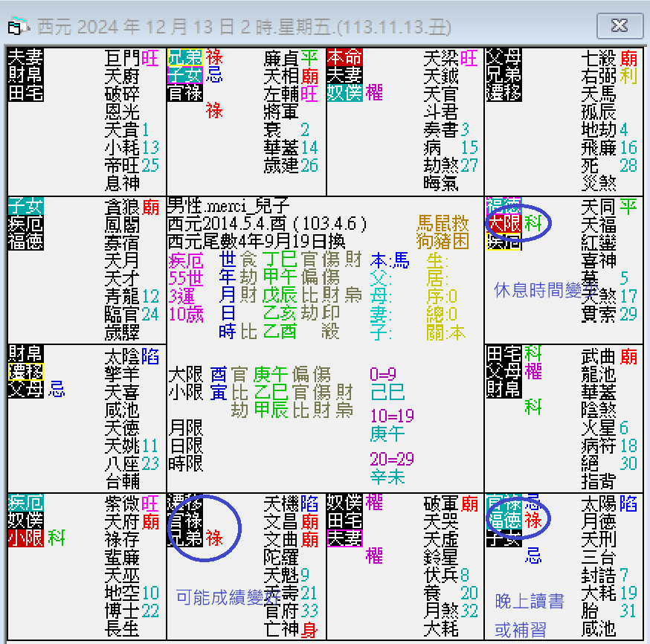The image size is (650, 644).
Task: Close the chart window with X button
Action: [x=620, y=26]
